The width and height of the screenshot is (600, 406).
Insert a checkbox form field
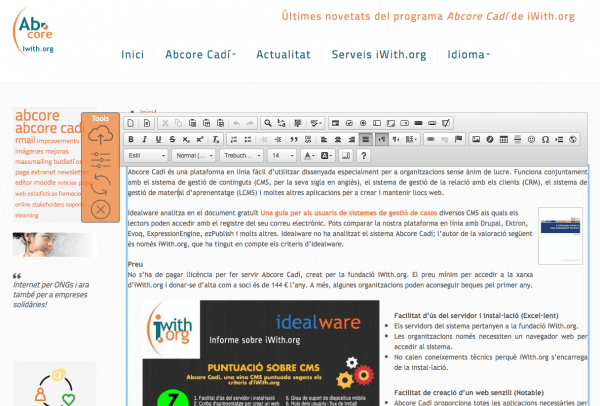coord(349,123)
